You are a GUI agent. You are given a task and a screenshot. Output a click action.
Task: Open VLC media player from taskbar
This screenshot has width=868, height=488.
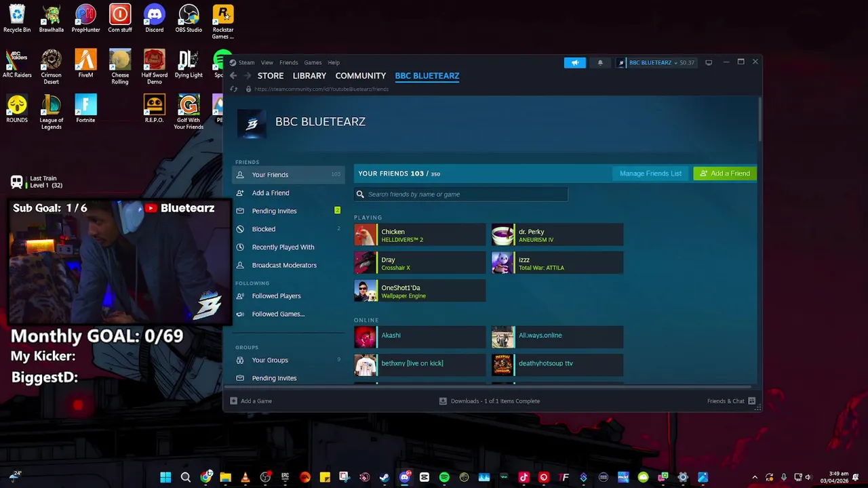[x=245, y=477]
